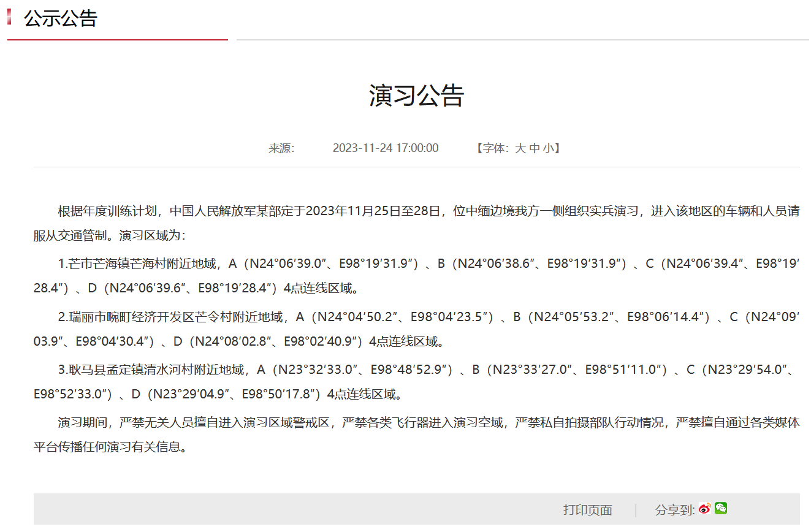811x532 pixels.
Task: Click the opening paragraph starting 根据年度训练计划
Action: (417, 223)
